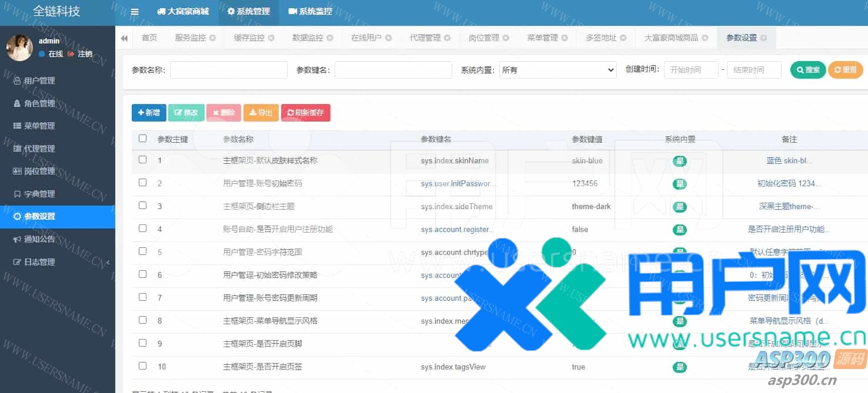Expand the 日志管理 sidebar menu

39,262
